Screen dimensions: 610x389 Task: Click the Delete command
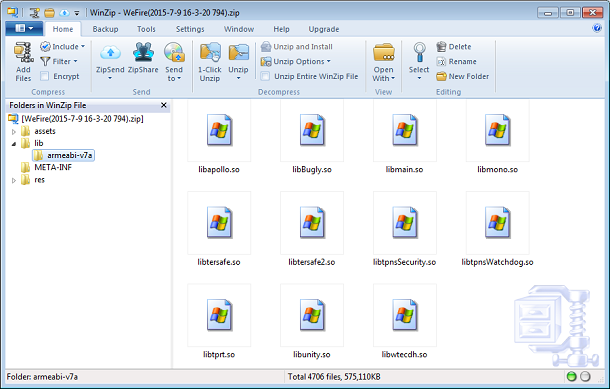coord(454,47)
